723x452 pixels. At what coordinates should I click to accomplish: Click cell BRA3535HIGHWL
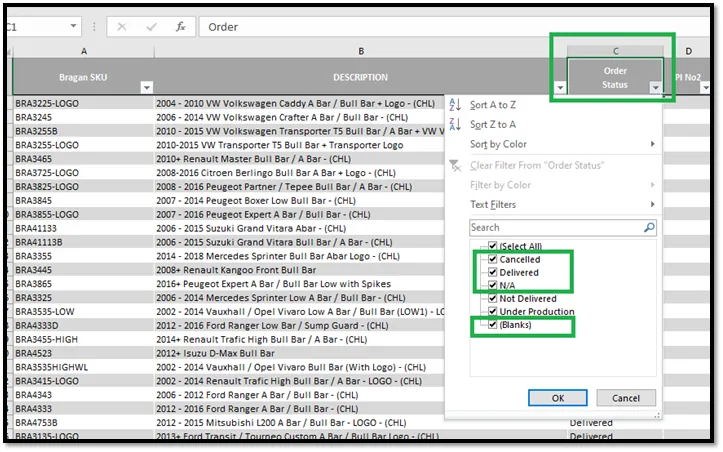coord(83,367)
